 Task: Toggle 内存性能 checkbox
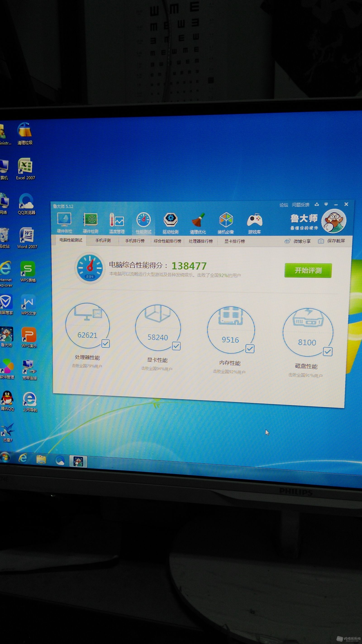250,349
